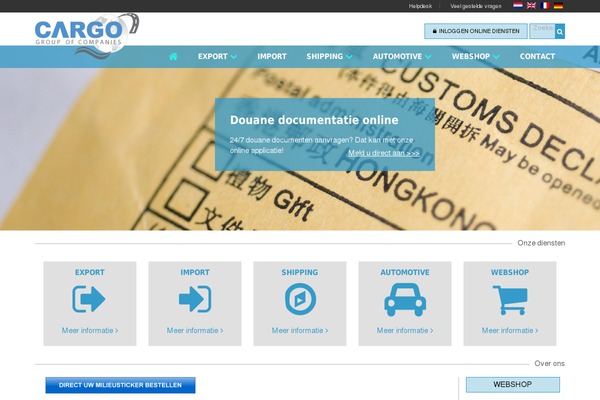
Task: Click the WEBSHOP tile heading
Action: [x=510, y=273]
